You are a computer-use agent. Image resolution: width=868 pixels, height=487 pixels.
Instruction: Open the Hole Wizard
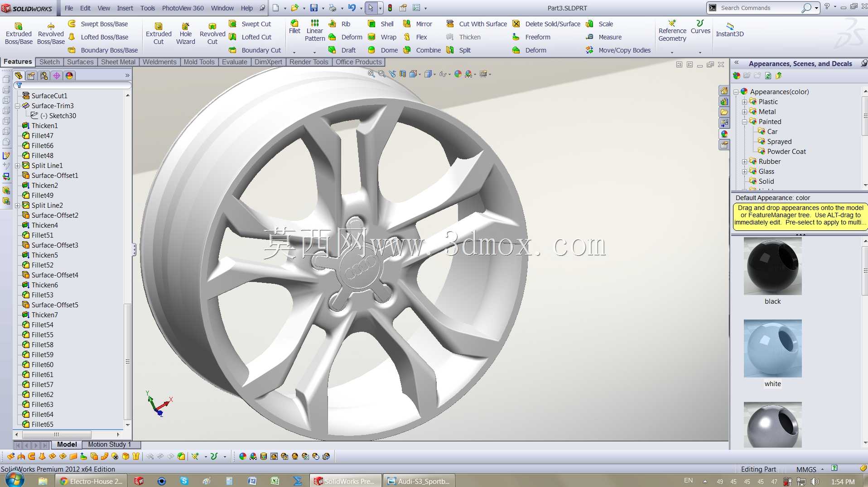tap(186, 33)
